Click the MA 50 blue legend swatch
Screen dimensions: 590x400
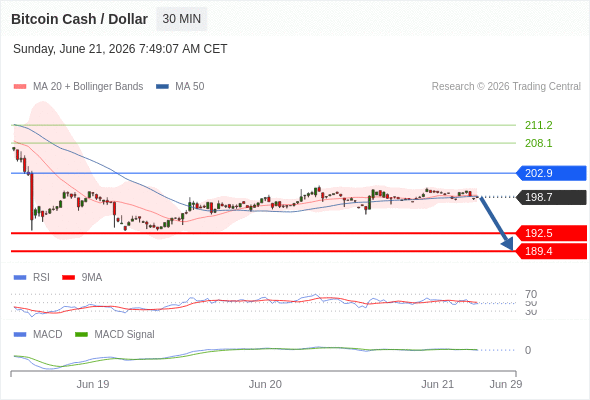click(x=162, y=87)
